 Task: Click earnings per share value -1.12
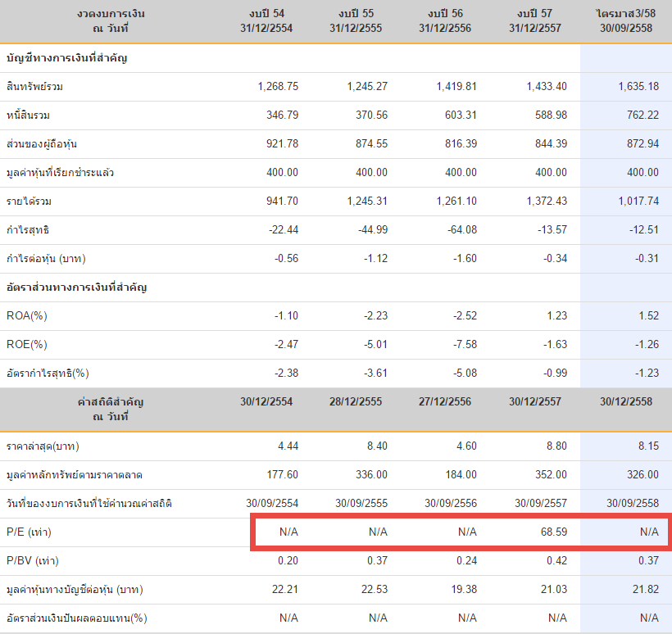pyautogui.click(x=375, y=259)
